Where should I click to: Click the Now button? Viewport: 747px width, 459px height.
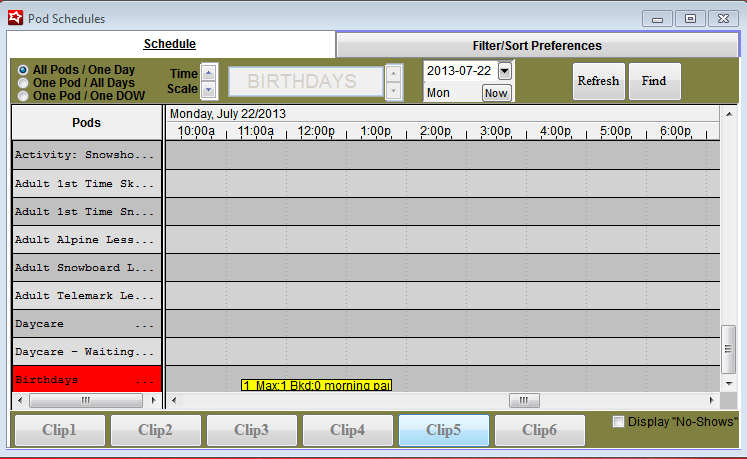(496, 93)
